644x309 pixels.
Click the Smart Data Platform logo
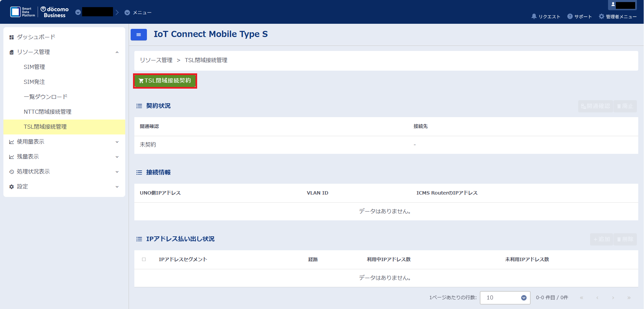(x=23, y=12)
